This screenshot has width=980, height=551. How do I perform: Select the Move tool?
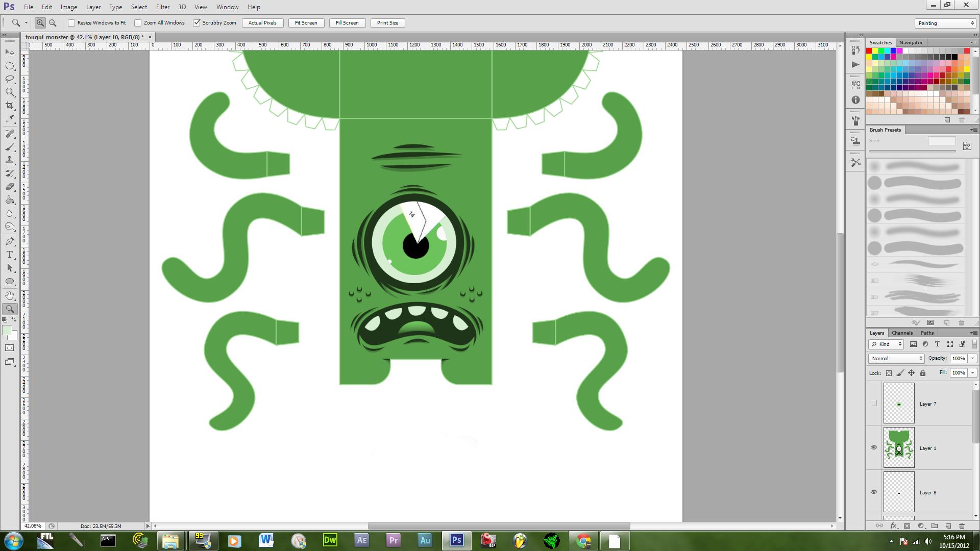click(10, 53)
